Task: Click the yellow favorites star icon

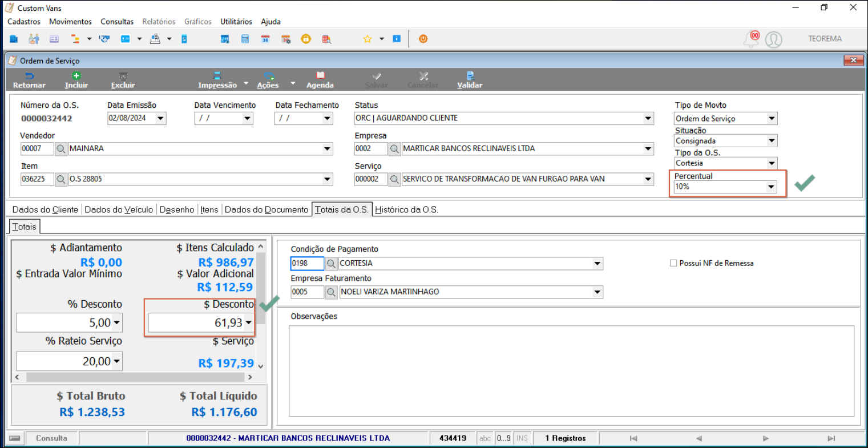Action: point(368,39)
